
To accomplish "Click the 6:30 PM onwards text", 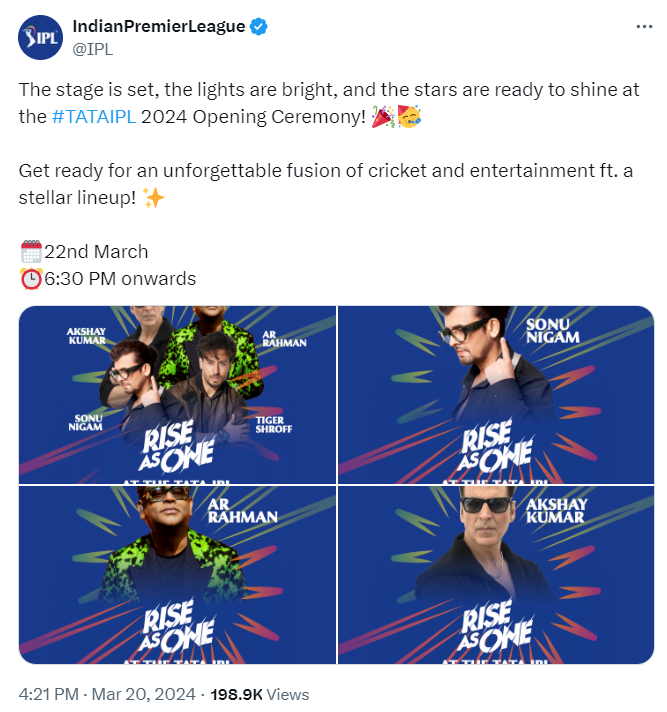I will coord(120,279).
